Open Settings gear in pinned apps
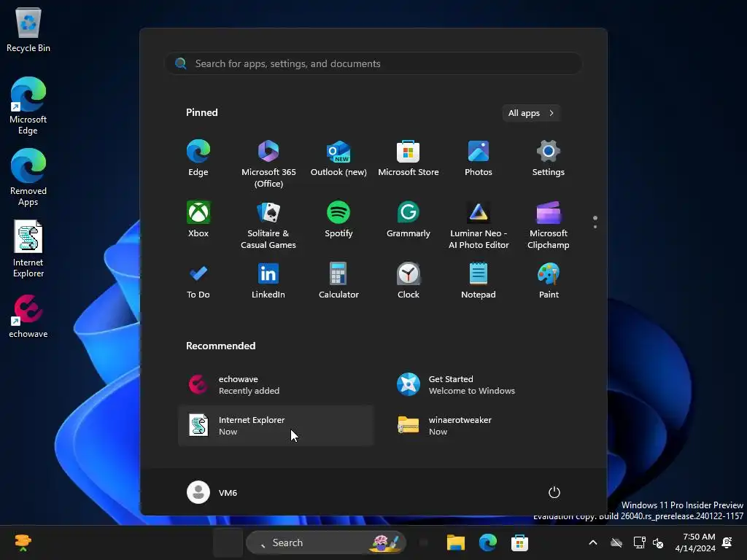Screen dimensions: 747x560 point(549,158)
